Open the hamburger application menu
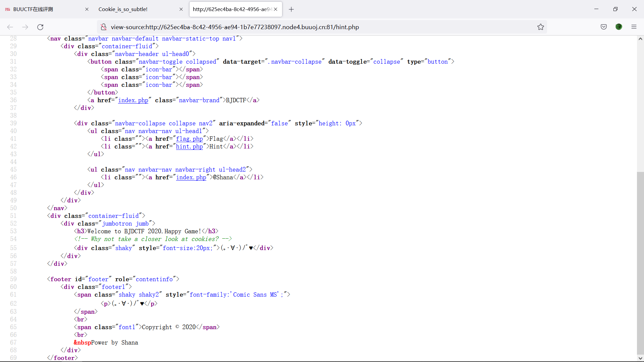 coord(634,27)
